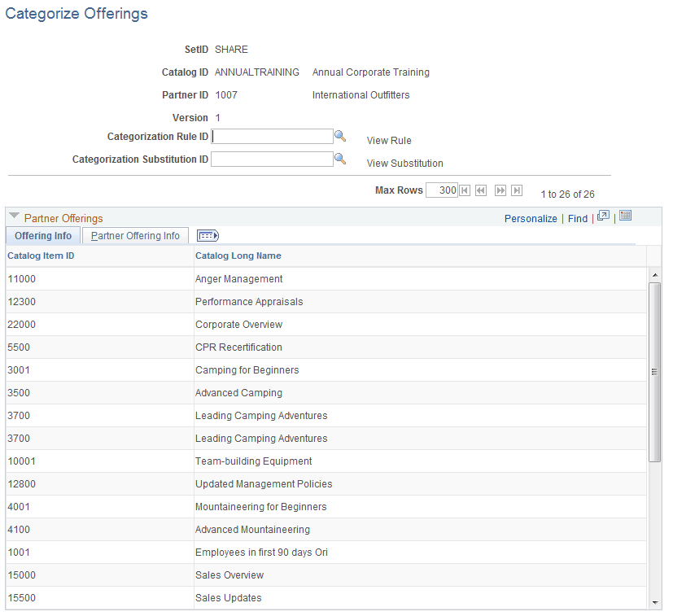
Task: Click the Personalize link
Action: 531,218
